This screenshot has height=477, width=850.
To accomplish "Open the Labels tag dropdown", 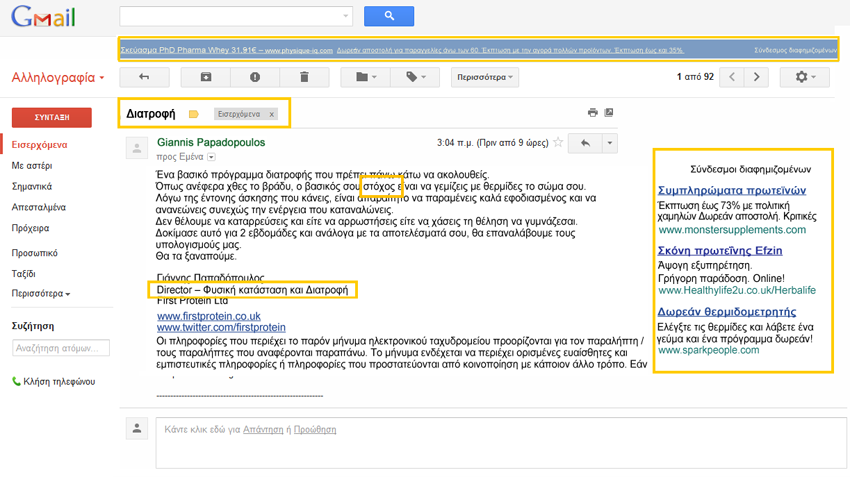I will tap(416, 77).
